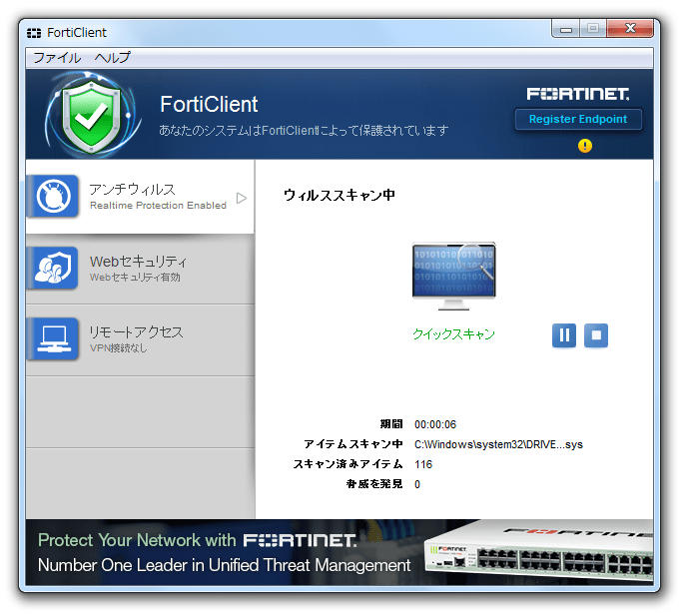
Task: Expand the アンチウィルス arrow triangle
Action: [242, 198]
